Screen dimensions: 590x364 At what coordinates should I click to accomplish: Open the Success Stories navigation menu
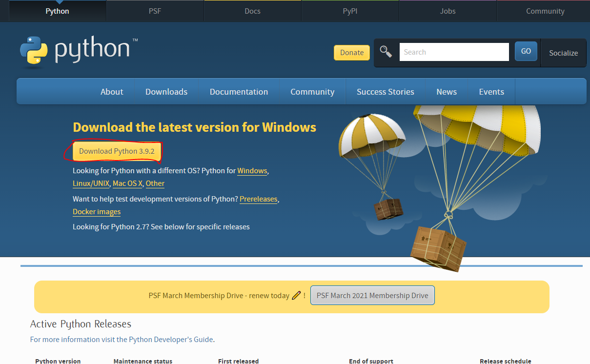tap(386, 92)
